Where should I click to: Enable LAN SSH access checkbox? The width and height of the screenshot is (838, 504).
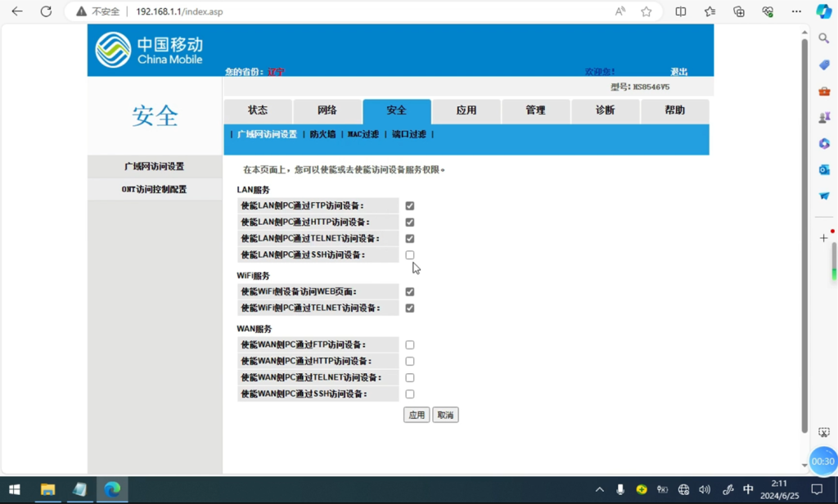410,255
